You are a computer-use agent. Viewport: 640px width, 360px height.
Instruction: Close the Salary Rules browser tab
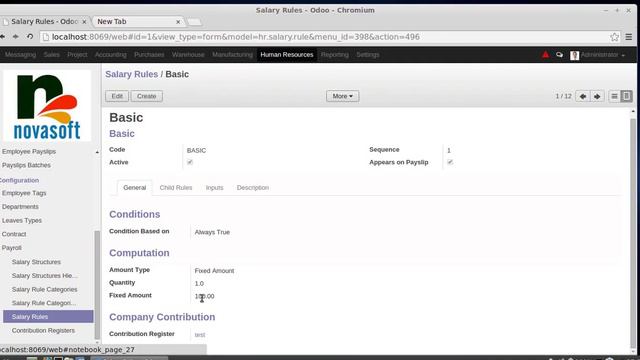pos(84,22)
